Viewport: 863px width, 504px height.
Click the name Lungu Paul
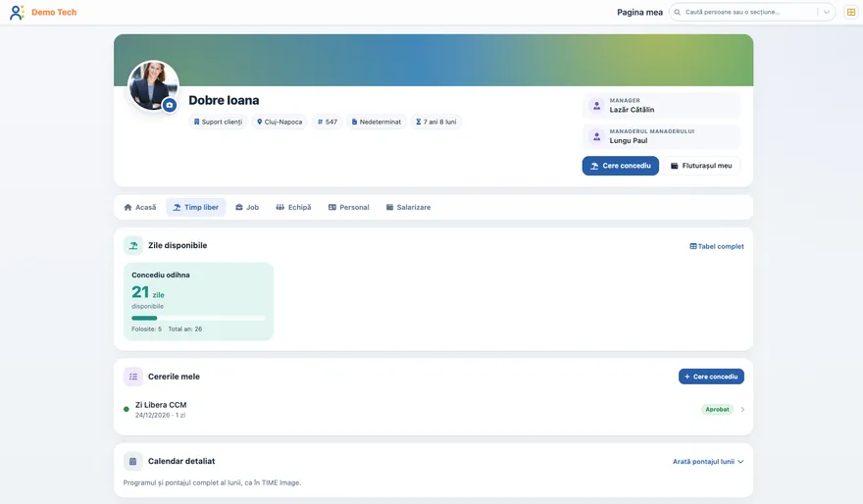(628, 140)
